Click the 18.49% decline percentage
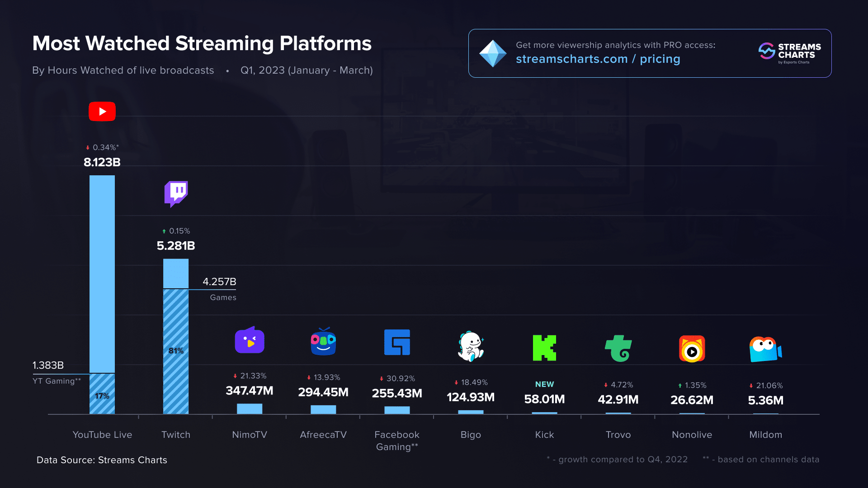Viewport: 868px width, 488px height. coord(474,382)
